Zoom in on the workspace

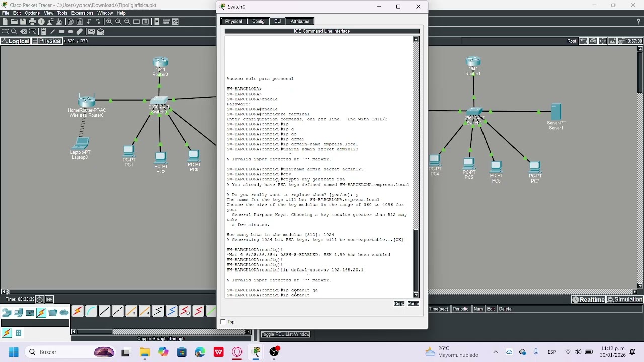click(x=109, y=22)
